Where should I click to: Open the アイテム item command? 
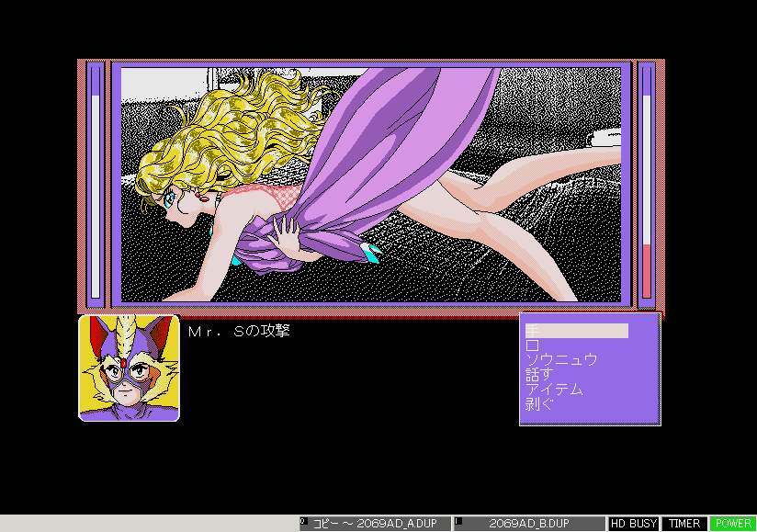click(554, 389)
